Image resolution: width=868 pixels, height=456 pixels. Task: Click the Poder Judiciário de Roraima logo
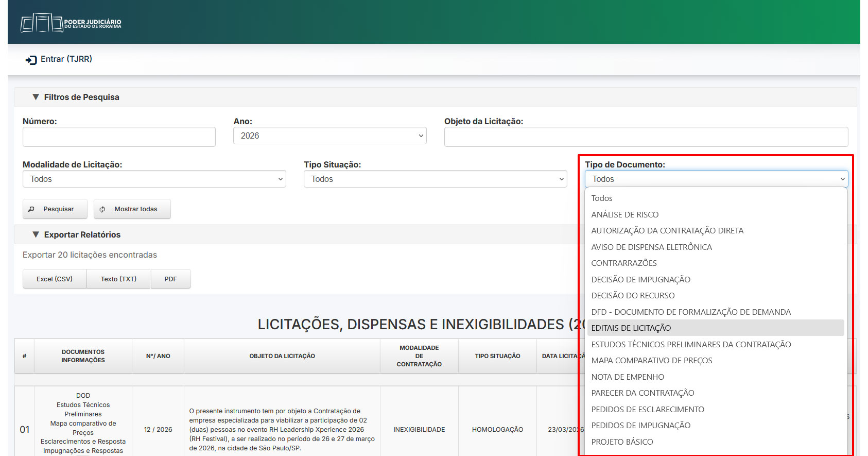coord(71,23)
